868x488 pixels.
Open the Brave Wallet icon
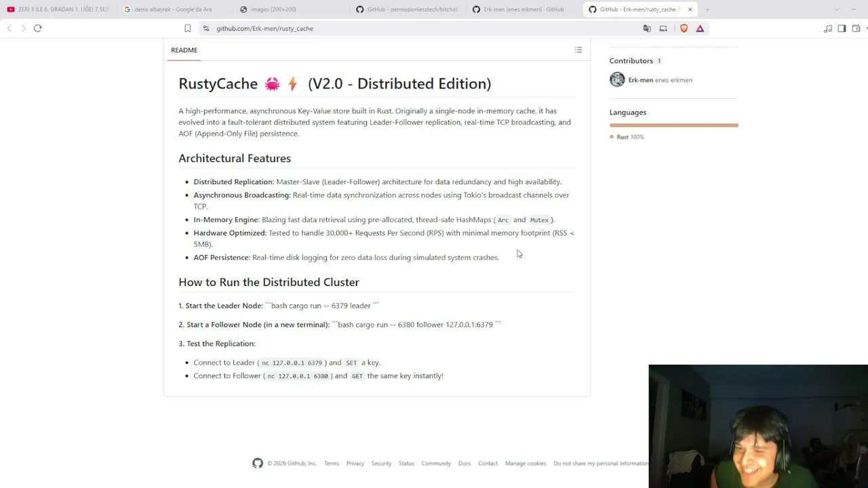coord(856,28)
